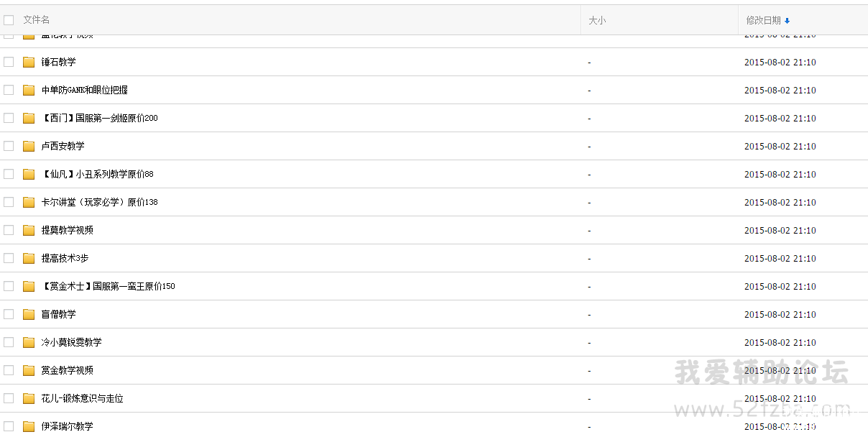Sort by the 修改日期 column header

(x=763, y=20)
